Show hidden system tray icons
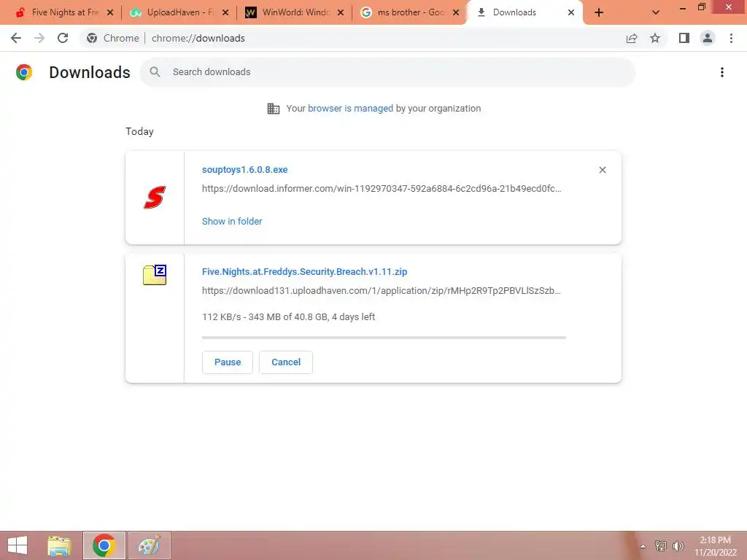The height and width of the screenshot is (560, 747). (643, 546)
